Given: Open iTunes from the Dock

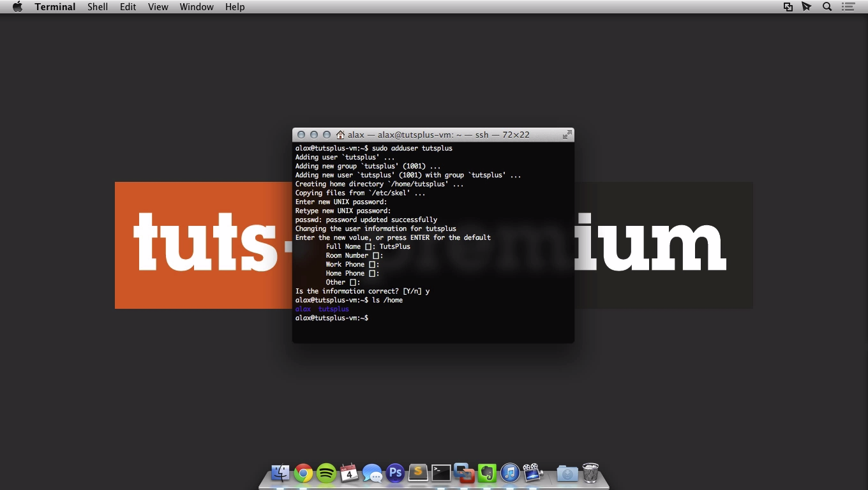Looking at the screenshot, I should click(x=510, y=473).
